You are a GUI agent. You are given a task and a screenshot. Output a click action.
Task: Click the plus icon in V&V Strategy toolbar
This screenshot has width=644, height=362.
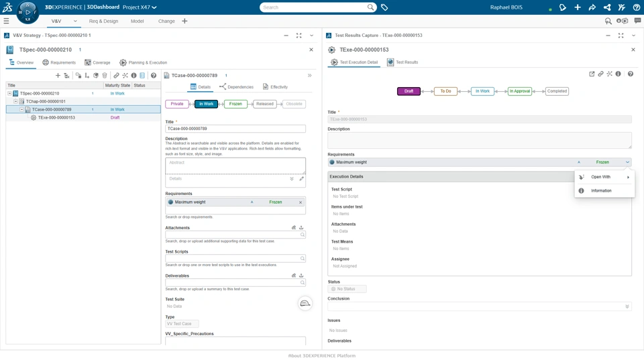pyautogui.click(x=58, y=76)
